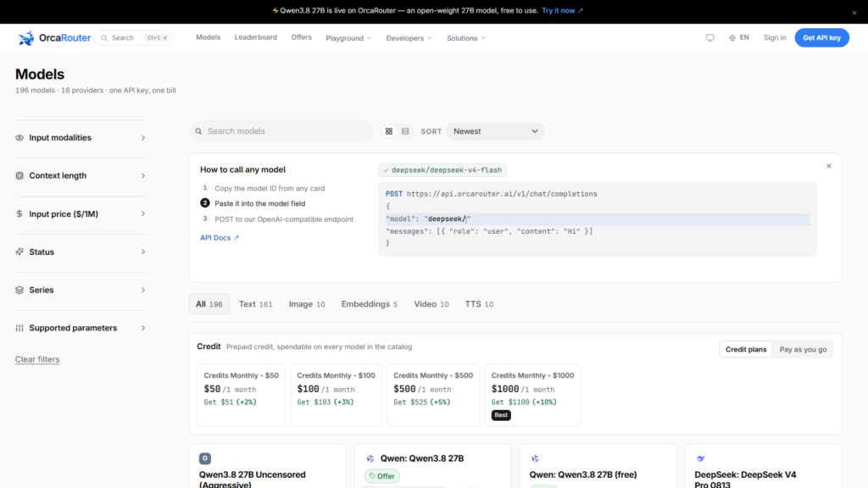This screenshot has height=488, width=868.
Task: Select the Credit plans toggle
Action: [x=746, y=350]
